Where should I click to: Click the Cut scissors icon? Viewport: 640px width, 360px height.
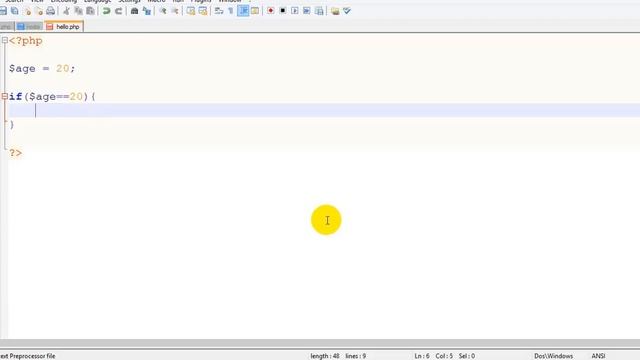tap(66, 11)
